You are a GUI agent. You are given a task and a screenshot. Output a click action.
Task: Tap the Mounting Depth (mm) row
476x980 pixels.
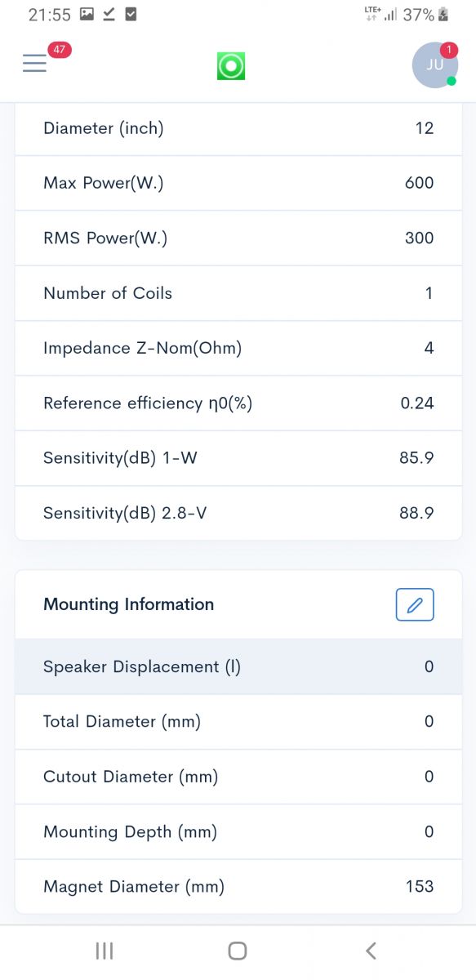(x=238, y=831)
